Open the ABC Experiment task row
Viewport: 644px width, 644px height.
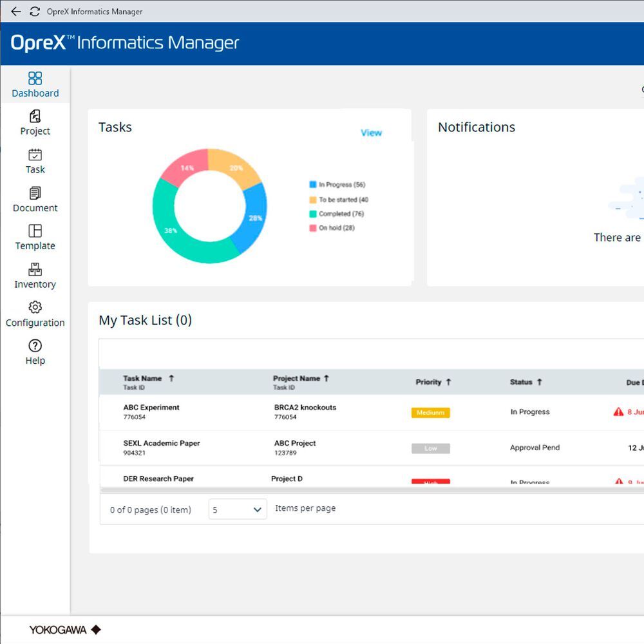[x=372, y=412]
